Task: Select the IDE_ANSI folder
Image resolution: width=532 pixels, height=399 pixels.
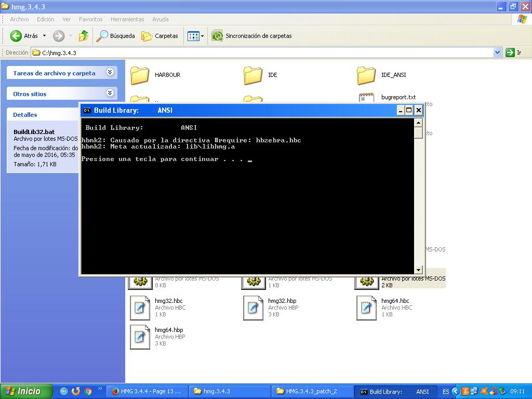Action: [382, 75]
